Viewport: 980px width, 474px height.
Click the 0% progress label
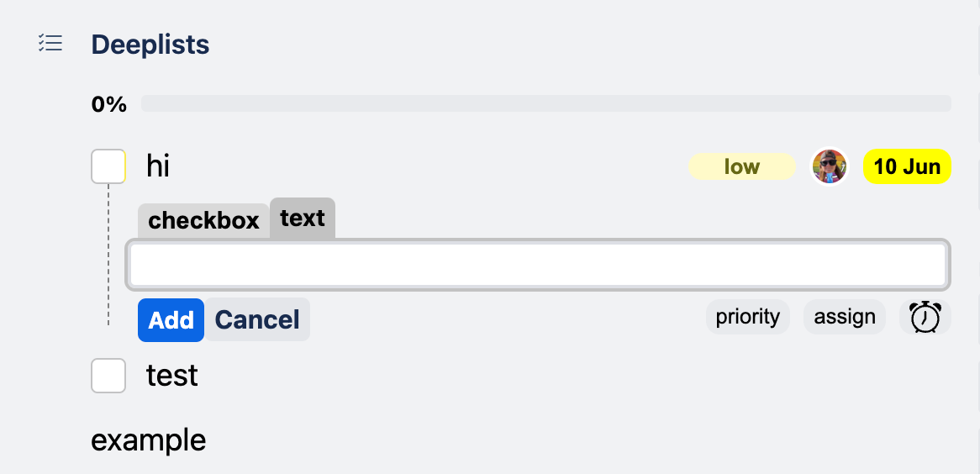[x=108, y=104]
